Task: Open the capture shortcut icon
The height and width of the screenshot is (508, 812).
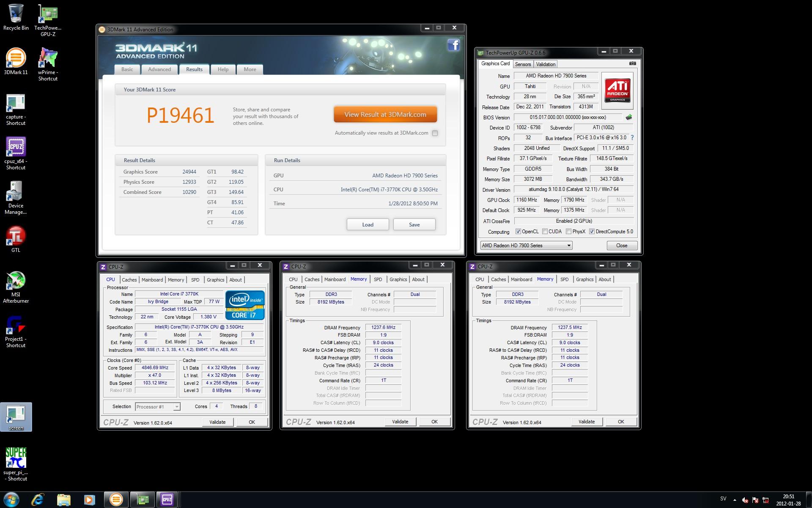Action: (x=16, y=110)
